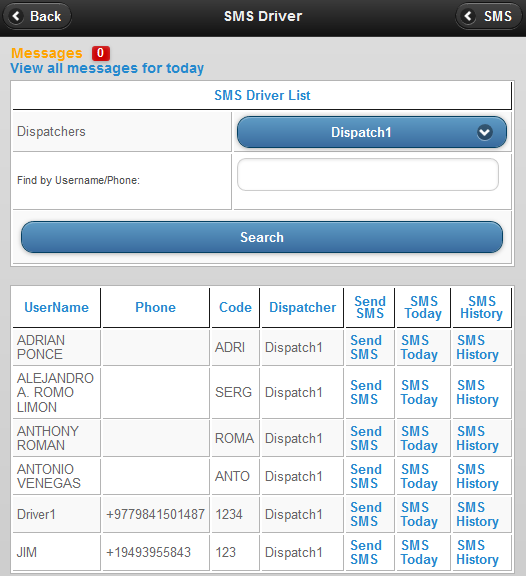Click the SMS Driver List heading

coord(262,96)
